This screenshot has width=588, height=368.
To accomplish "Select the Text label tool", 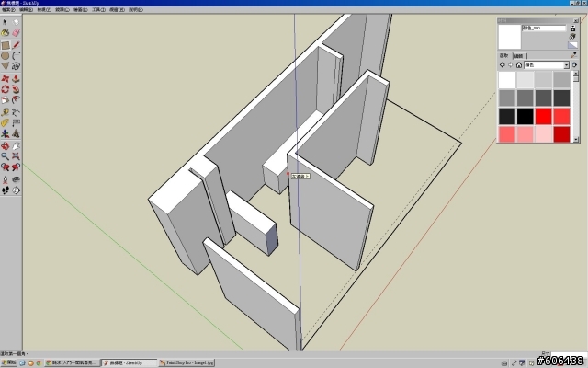I will tap(16, 122).
